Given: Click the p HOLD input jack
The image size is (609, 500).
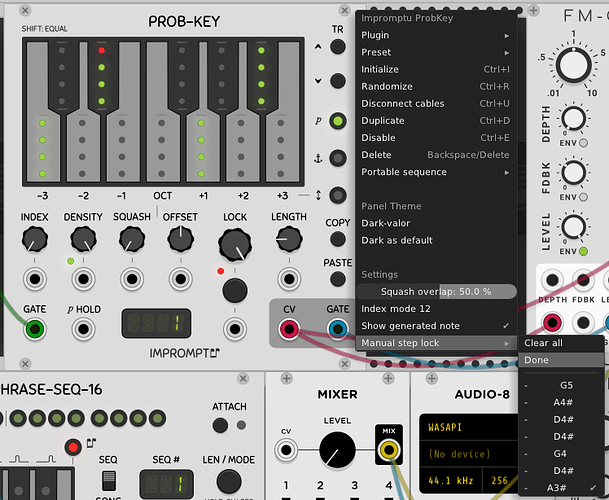Looking at the screenshot, I should pyautogui.click(x=84, y=329).
